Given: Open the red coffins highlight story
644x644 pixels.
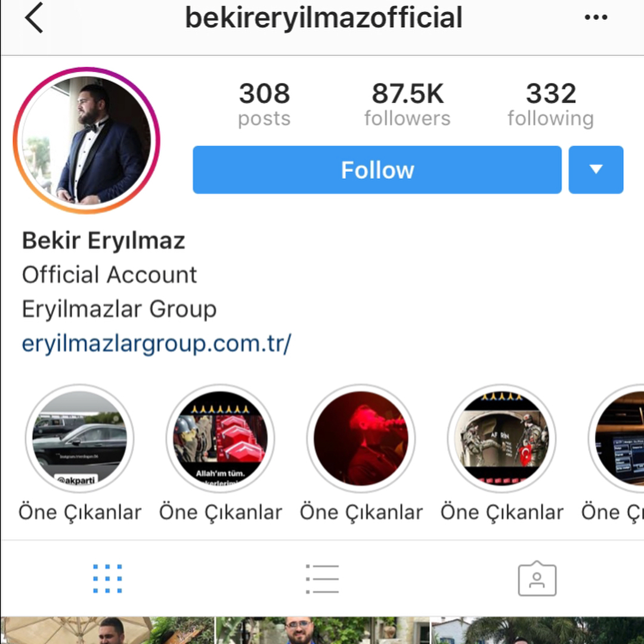Looking at the screenshot, I should pos(221,438).
